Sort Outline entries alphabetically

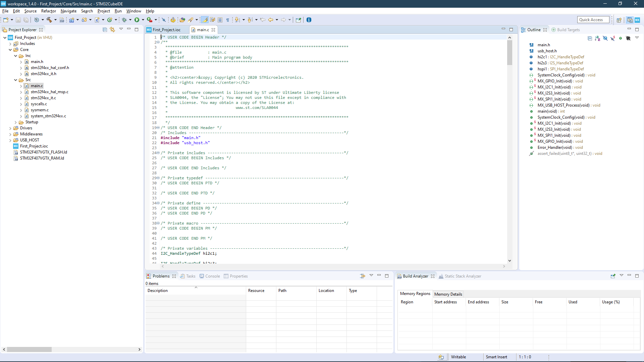(598, 38)
